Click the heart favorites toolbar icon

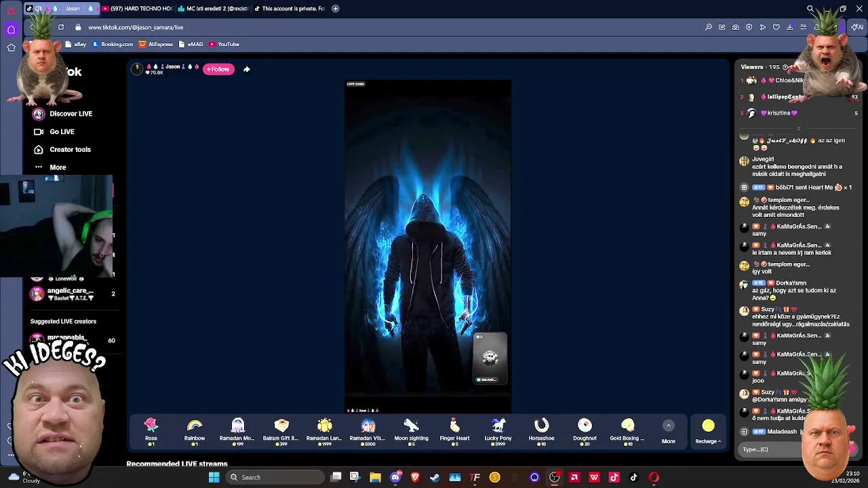[776, 27]
